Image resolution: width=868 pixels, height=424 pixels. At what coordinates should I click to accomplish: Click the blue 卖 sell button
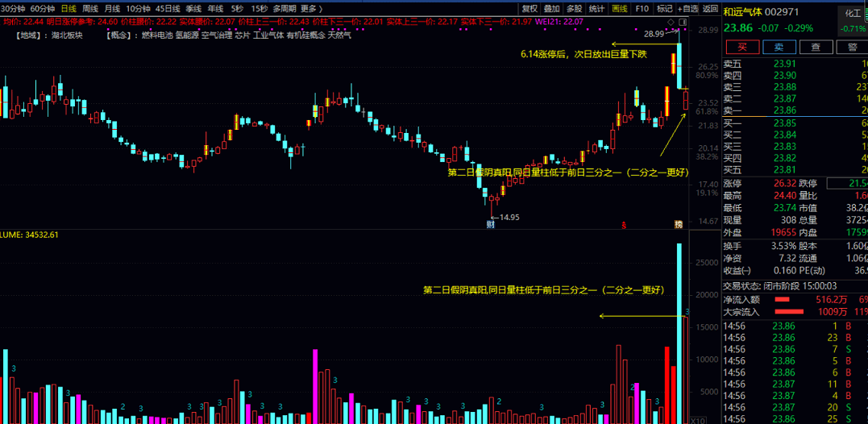(x=779, y=47)
